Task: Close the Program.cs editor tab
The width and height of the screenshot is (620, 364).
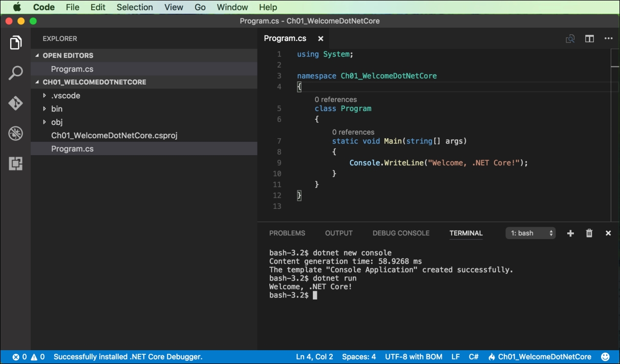Action: (x=320, y=38)
